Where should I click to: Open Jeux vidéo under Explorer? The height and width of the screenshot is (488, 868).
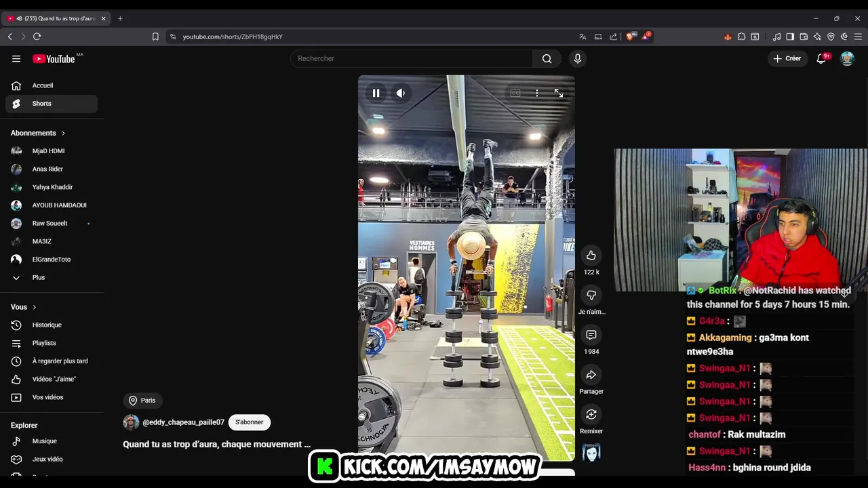click(52, 459)
